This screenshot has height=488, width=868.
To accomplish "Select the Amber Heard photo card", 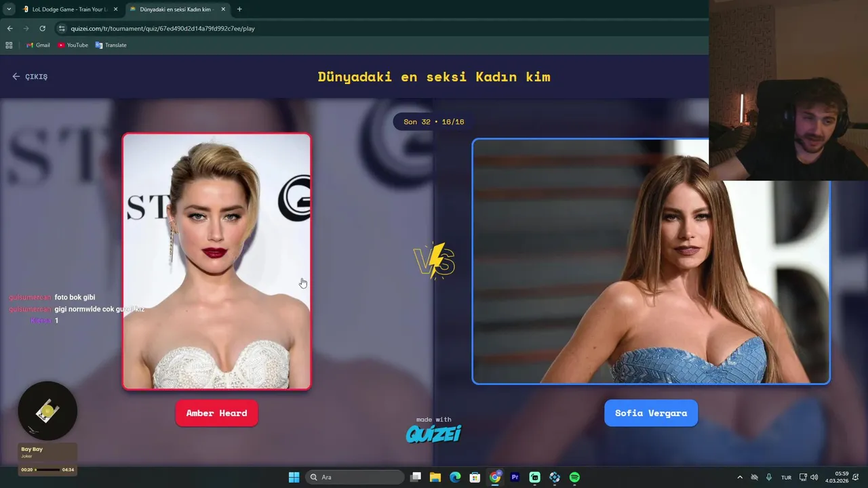I will click(217, 261).
